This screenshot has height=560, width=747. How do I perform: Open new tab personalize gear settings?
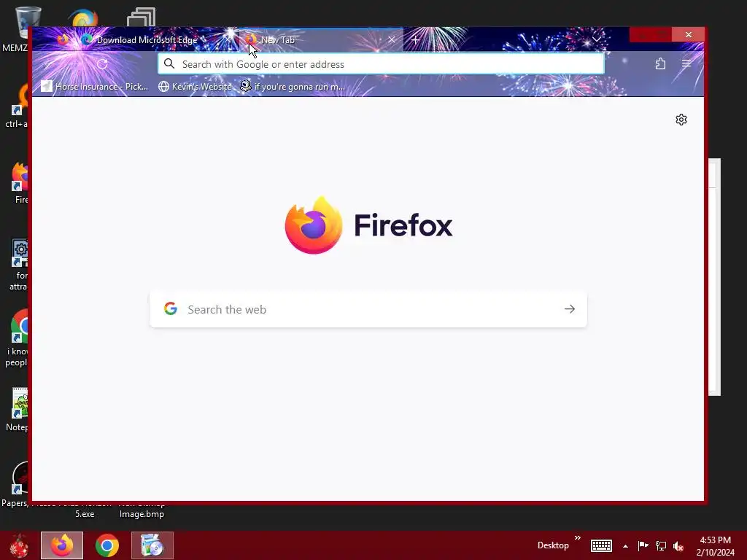tap(681, 120)
